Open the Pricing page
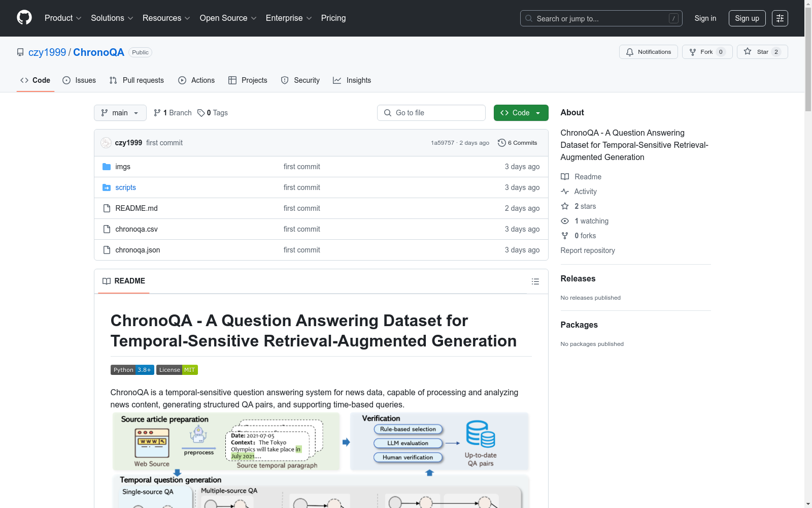This screenshot has height=508, width=812. [333, 18]
